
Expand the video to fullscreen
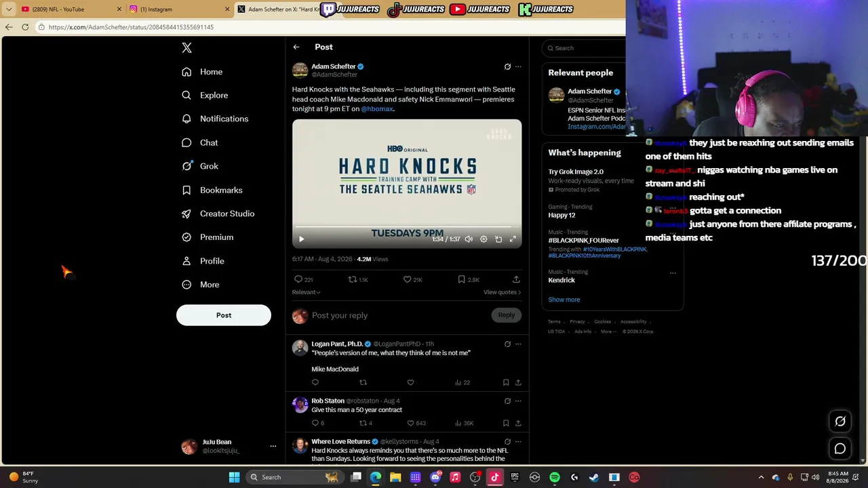tap(513, 239)
